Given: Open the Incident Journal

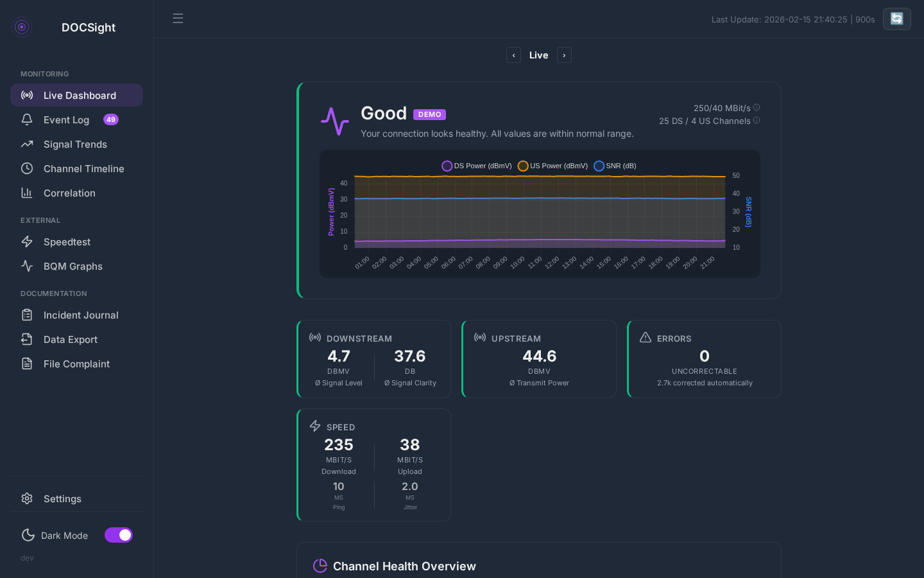Looking at the screenshot, I should pyautogui.click(x=81, y=315).
